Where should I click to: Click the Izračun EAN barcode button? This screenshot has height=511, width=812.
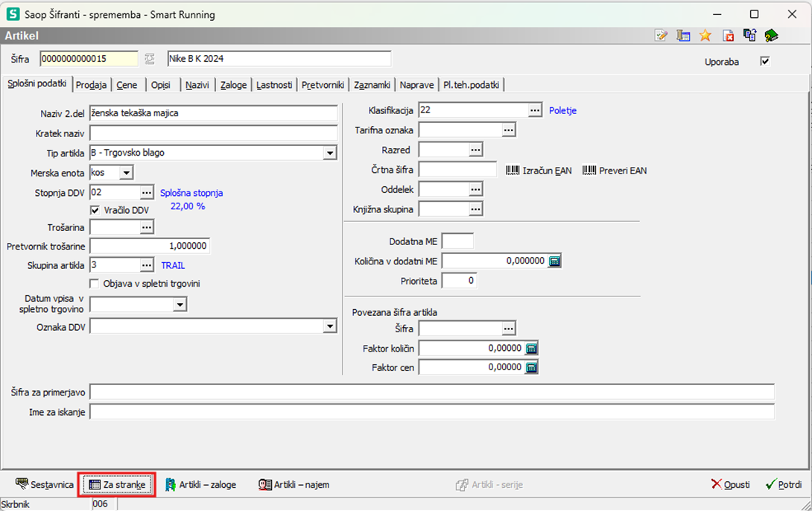pyautogui.click(x=539, y=171)
